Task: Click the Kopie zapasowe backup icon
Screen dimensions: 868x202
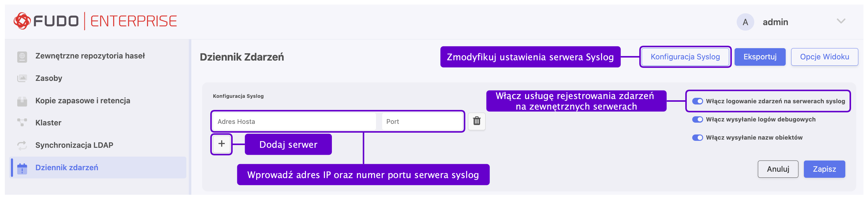Action: 22,101
